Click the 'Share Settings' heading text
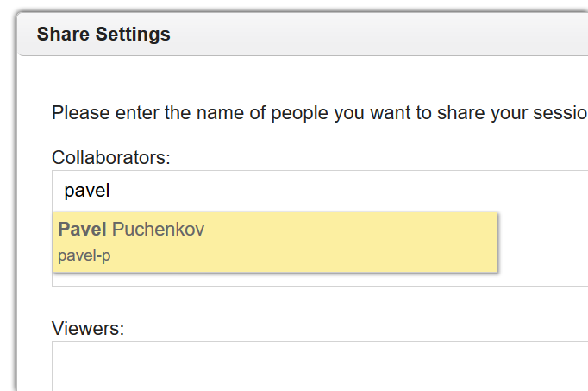Viewport: 588px width, 391px height. pyautogui.click(x=103, y=35)
